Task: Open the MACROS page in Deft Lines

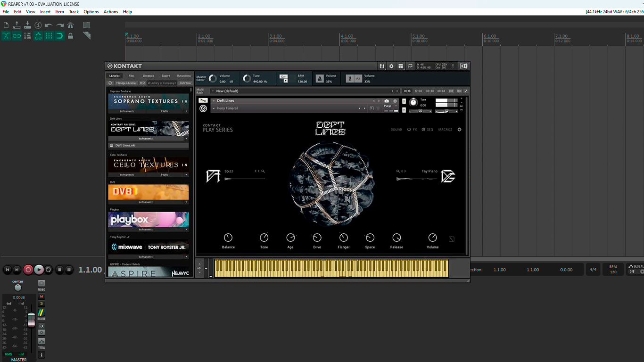Action: click(x=445, y=130)
